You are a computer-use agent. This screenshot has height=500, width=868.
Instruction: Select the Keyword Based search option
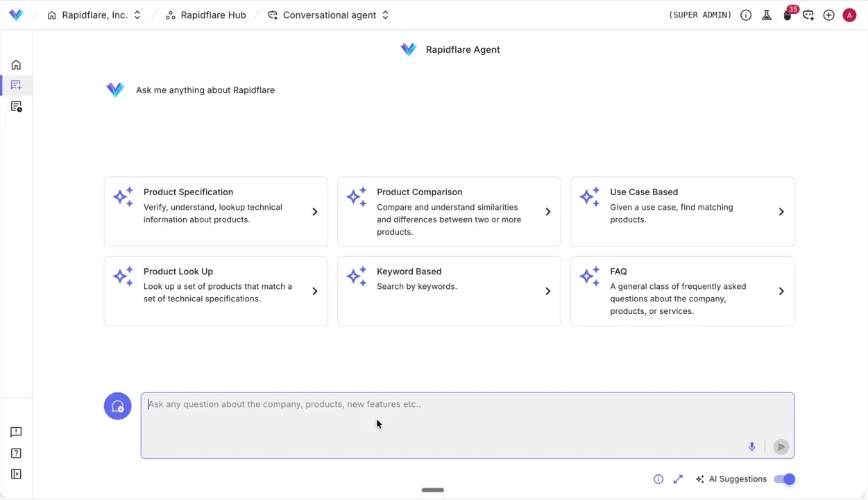(448, 291)
